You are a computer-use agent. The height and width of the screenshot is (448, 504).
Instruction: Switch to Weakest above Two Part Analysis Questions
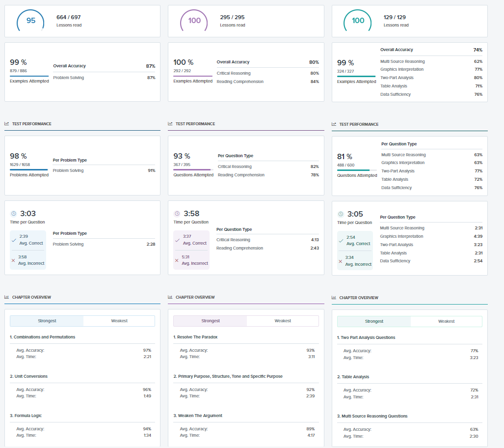point(446,321)
